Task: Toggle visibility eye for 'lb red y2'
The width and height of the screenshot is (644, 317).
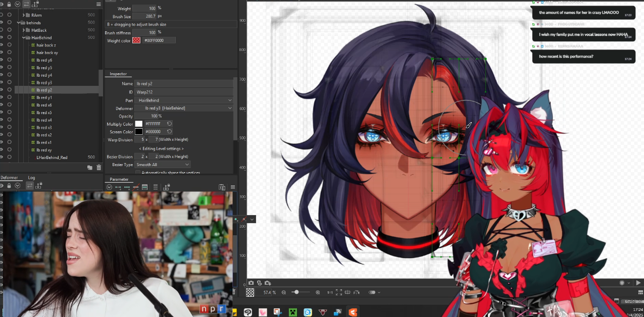Action: (x=2, y=90)
